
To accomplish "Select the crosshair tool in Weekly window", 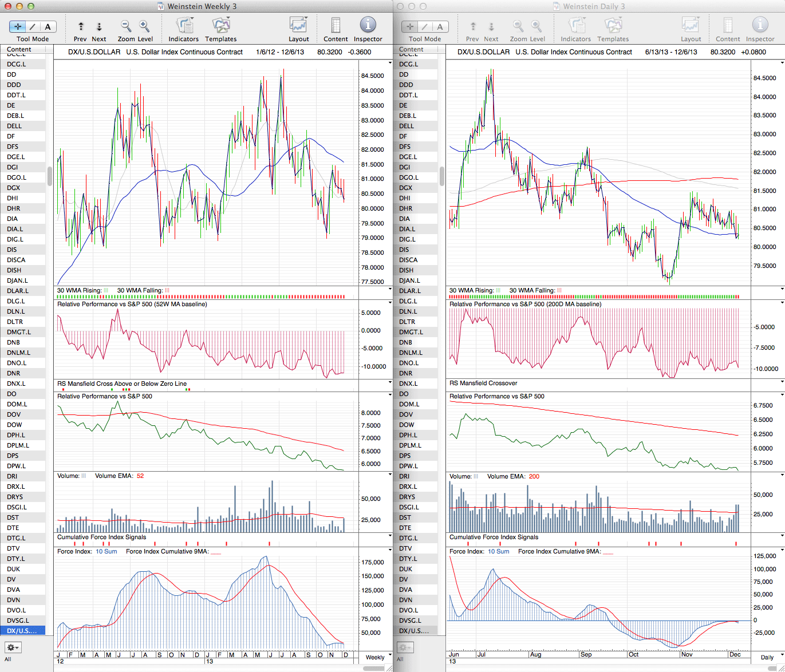I will pyautogui.click(x=18, y=26).
